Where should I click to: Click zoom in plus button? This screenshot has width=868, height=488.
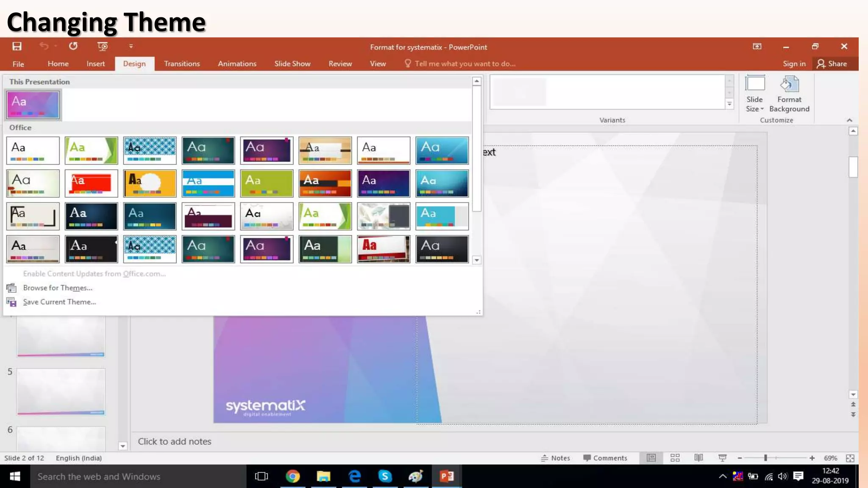click(x=812, y=458)
